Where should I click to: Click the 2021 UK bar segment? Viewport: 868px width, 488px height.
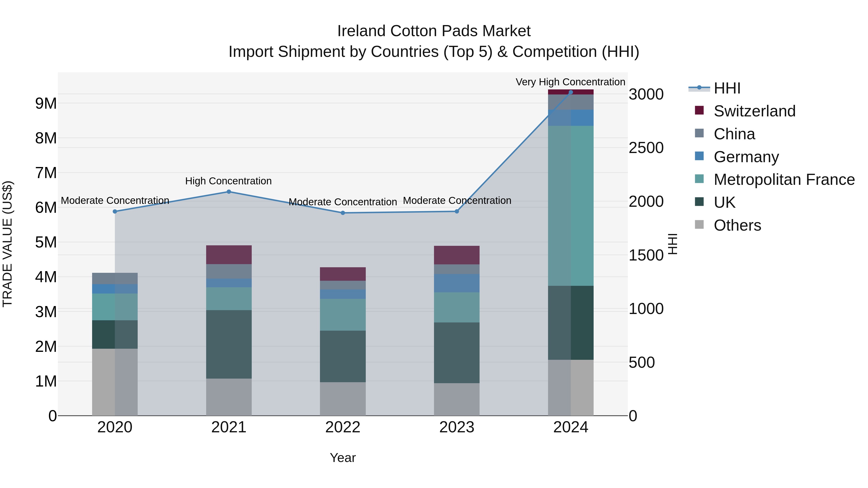coord(229,344)
